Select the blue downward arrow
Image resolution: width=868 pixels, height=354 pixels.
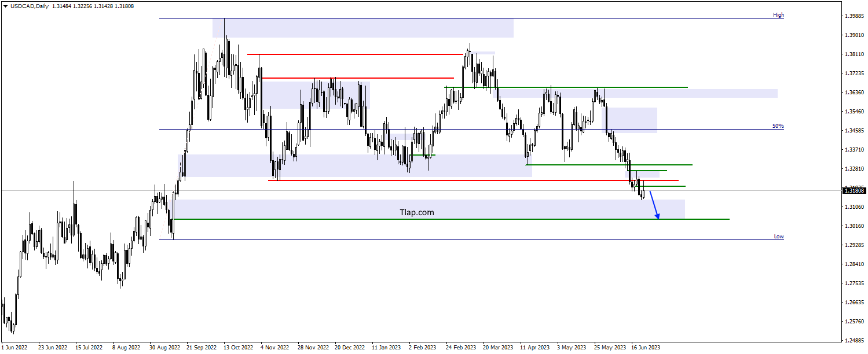654,205
